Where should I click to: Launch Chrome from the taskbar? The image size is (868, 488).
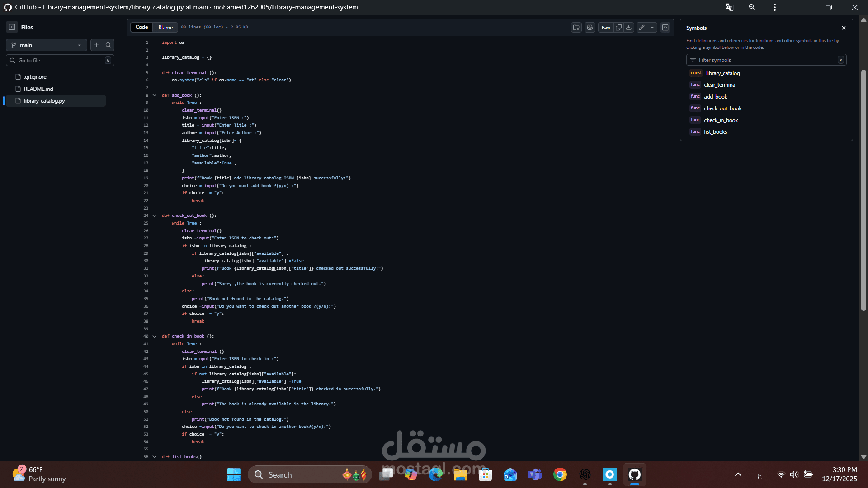(560, 474)
